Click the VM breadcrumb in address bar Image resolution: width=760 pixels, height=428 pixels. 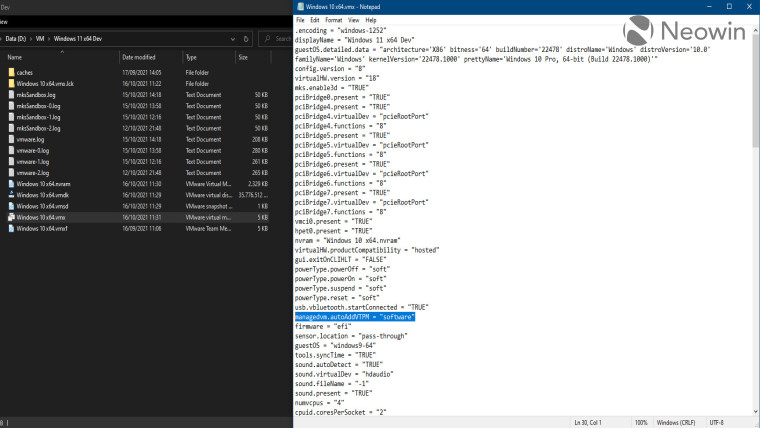(x=40, y=39)
